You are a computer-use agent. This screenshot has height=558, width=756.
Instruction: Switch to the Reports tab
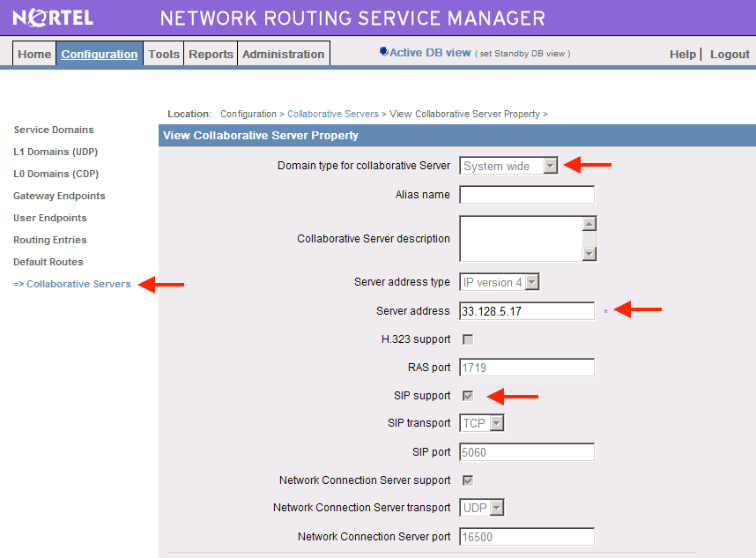pos(211,54)
